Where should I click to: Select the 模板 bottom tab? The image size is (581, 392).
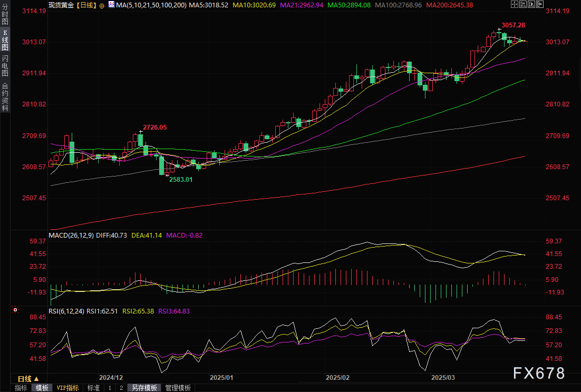[42, 388]
